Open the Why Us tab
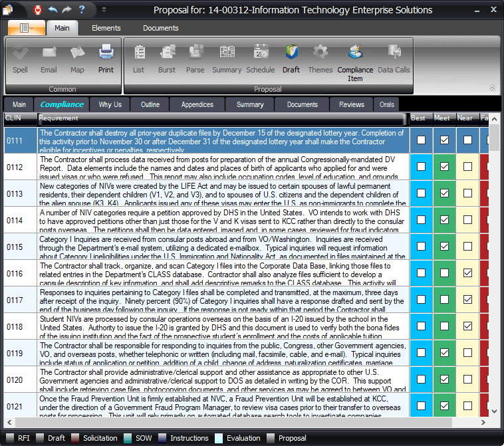 click(x=110, y=104)
